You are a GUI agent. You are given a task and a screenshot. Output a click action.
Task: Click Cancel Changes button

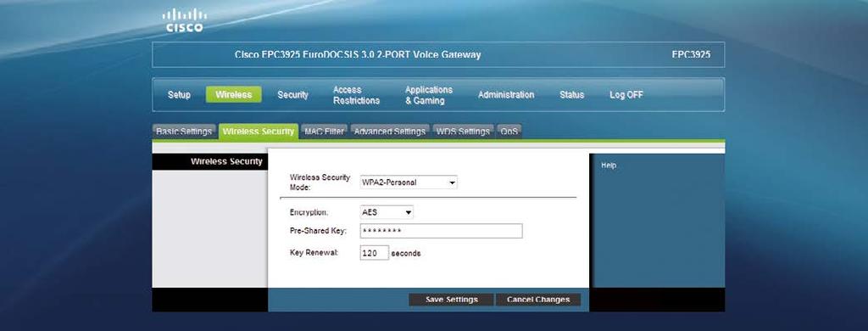click(538, 300)
